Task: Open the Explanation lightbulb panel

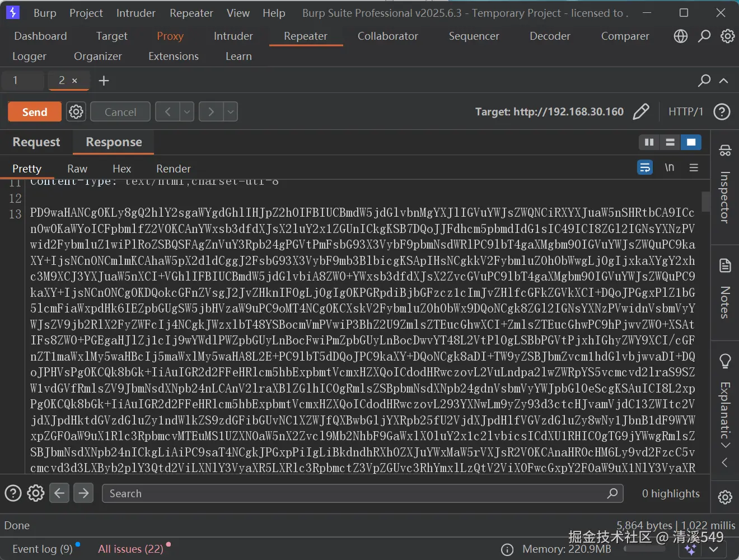Action: [x=724, y=396]
